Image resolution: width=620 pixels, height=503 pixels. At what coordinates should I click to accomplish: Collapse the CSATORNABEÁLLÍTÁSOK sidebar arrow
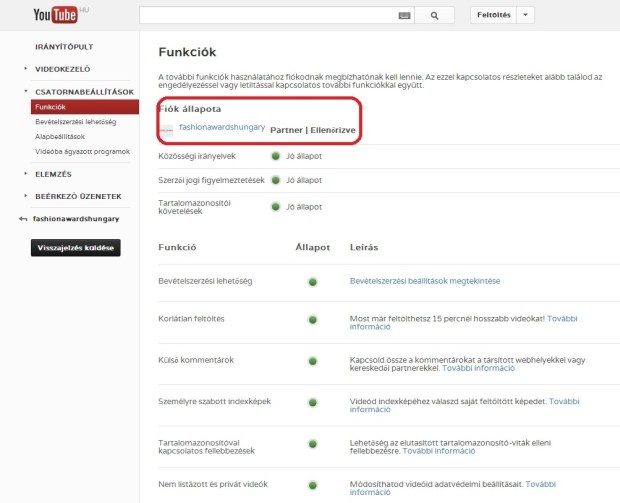click(x=25, y=91)
